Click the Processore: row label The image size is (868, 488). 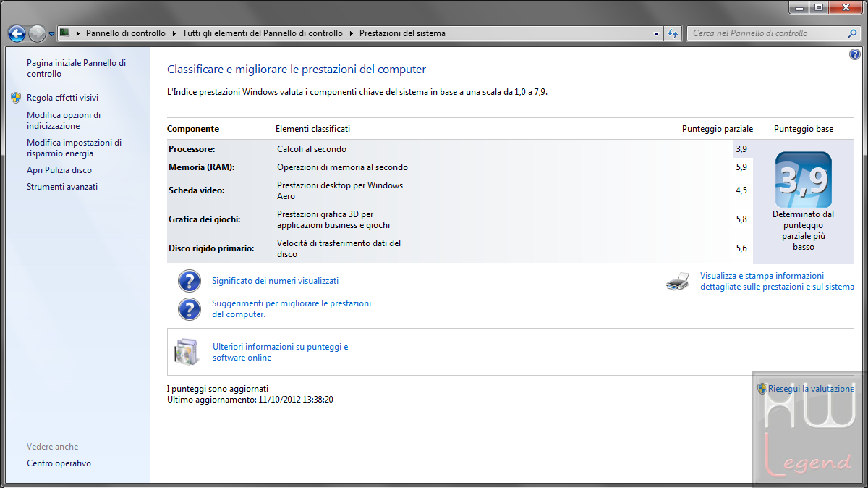tap(192, 149)
